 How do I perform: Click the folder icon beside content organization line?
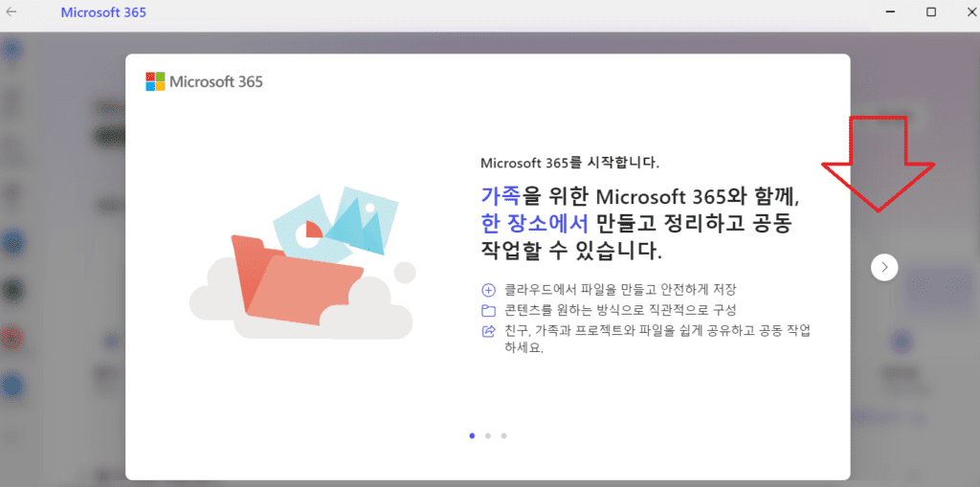click(488, 310)
